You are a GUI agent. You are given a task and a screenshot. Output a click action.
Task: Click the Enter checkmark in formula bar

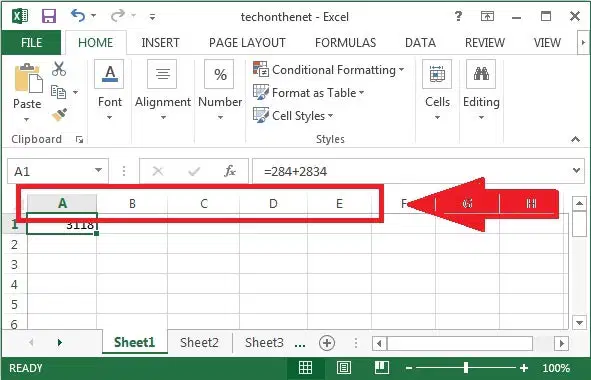[x=194, y=172]
